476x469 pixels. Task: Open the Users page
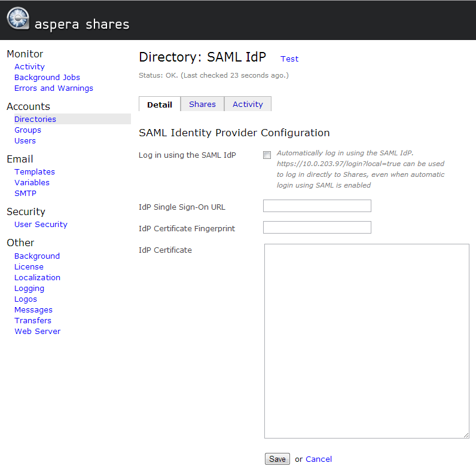[x=25, y=141]
